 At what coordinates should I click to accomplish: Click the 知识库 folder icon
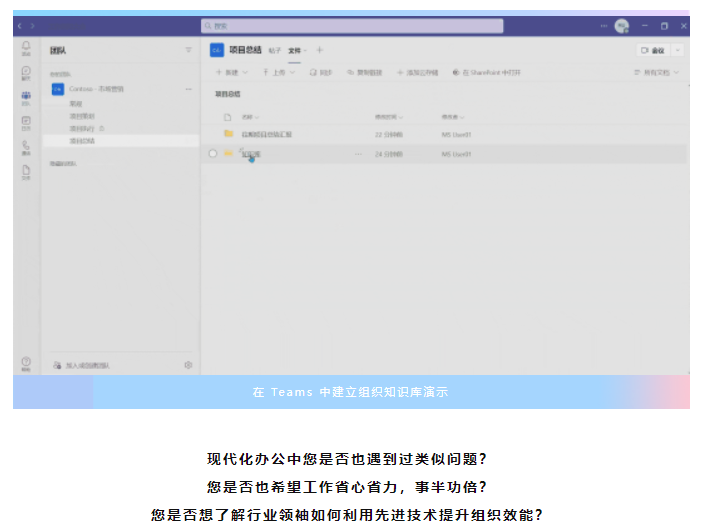tap(229, 153)
